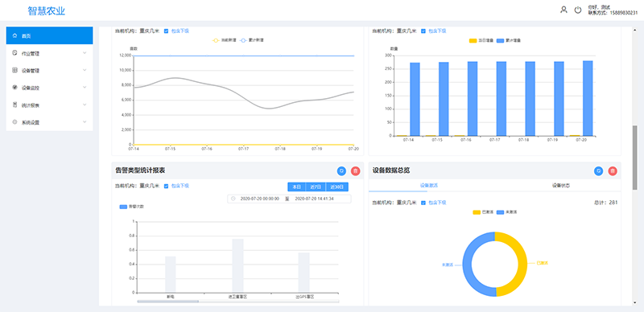Switch to the 设备状态 tab
Viewport: 644px width, 312px height.
(x=561, y=186)
